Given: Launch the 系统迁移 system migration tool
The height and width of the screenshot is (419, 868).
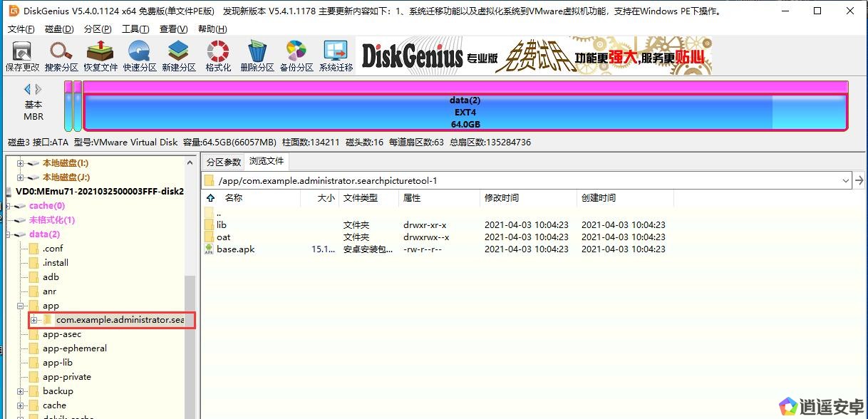Looking at the screenshot, I should coord(336,56).
